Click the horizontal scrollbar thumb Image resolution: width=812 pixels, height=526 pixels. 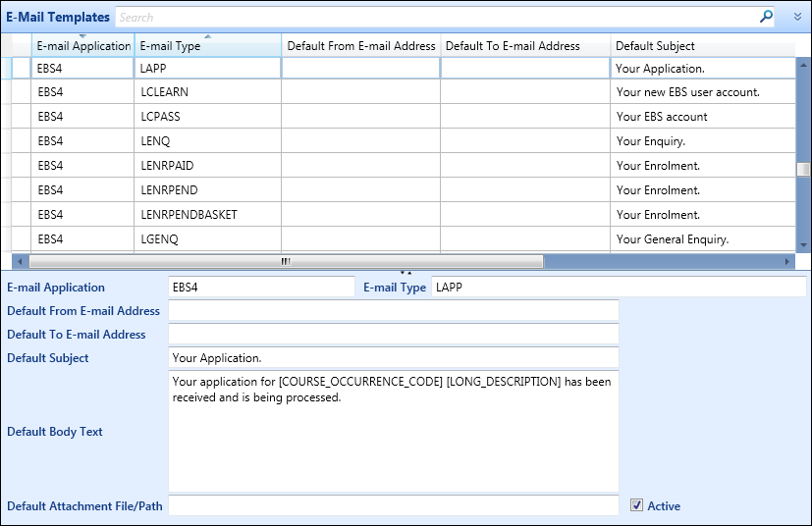[x=286, y=261]
